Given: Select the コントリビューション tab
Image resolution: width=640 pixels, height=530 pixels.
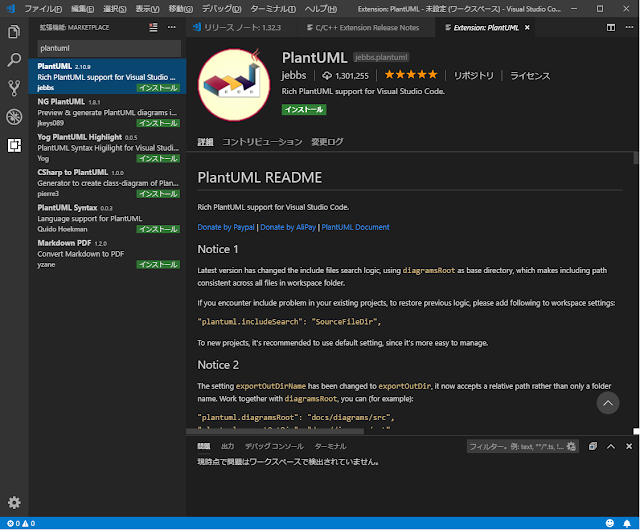Looking at the screenshot, I should tap(262, 142).
